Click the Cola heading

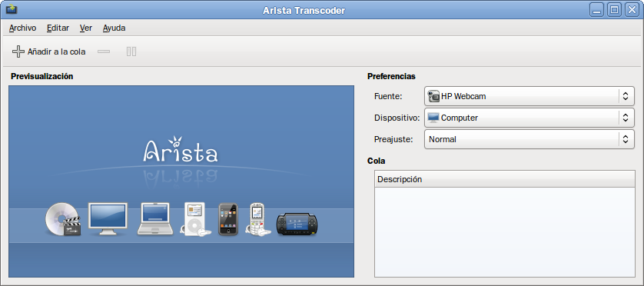[x=377, y=161]
